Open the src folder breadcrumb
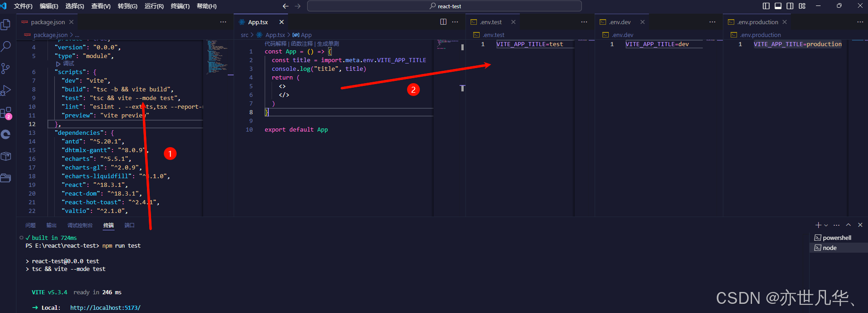Image resolution: width=868 pixels, height=313 pixels. (x=245, y=35)
